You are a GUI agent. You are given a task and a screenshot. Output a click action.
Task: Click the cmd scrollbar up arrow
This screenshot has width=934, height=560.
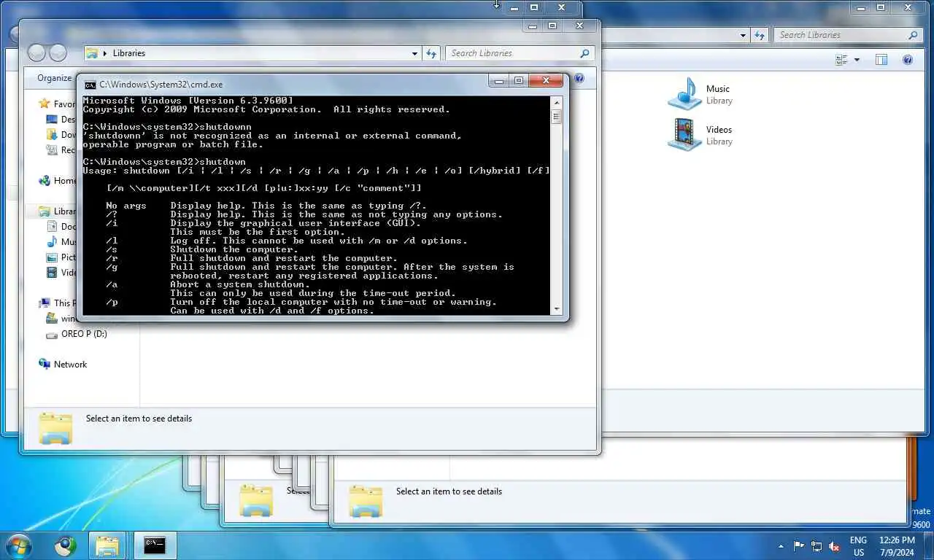click(x=557, y=102)
